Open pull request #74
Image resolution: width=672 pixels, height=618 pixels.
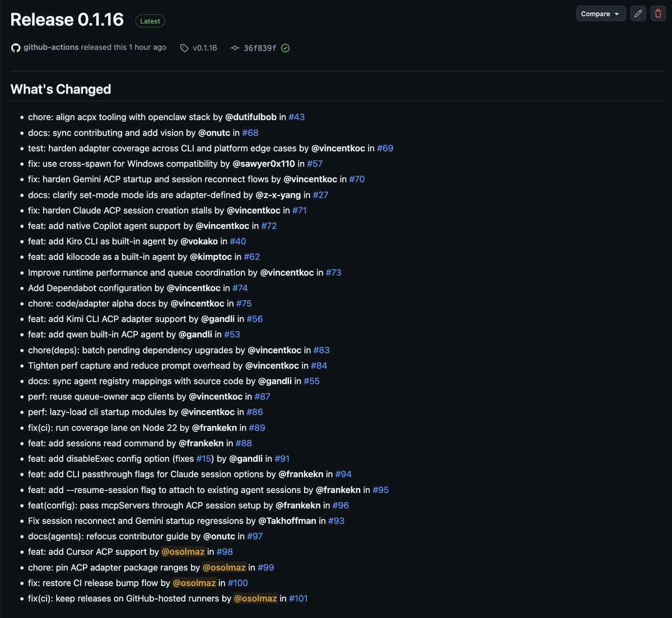click(x=240, y=288)
